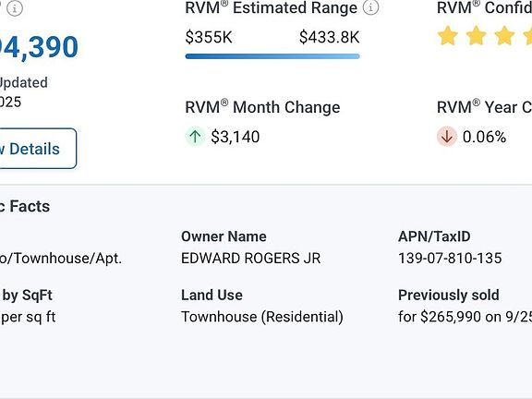Click the APN/TaxID number 139-07-810-135
Image resolution: width=532 pixels, height=399 pixels.
click(x=450, y=259)
